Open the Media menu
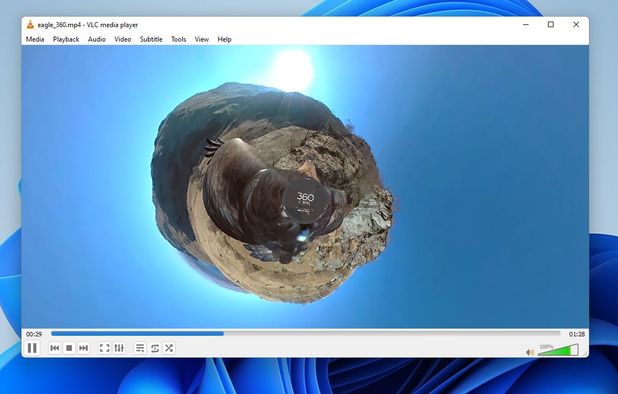The image size is (618, 394). coord(35,39)
